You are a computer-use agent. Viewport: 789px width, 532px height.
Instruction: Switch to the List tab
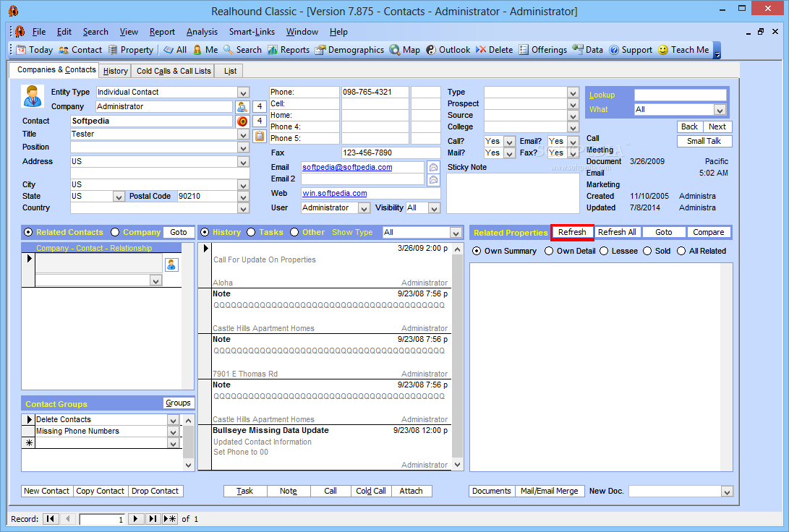[230, 71]
